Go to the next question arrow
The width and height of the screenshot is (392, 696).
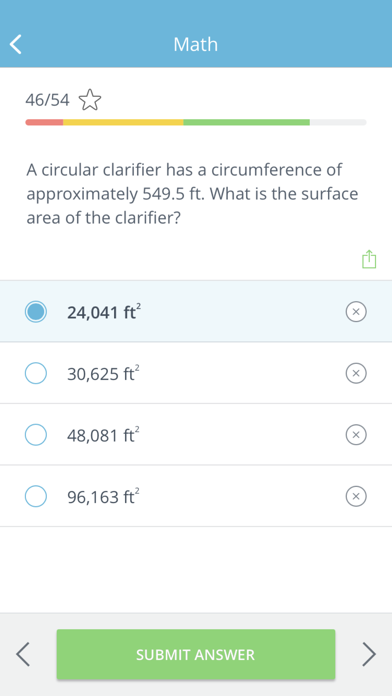tap(368, 654)
